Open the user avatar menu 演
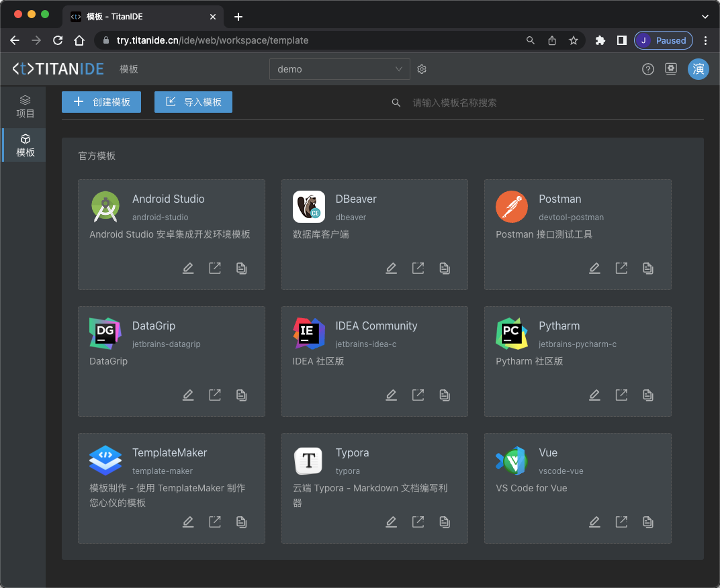 point(698,69)
